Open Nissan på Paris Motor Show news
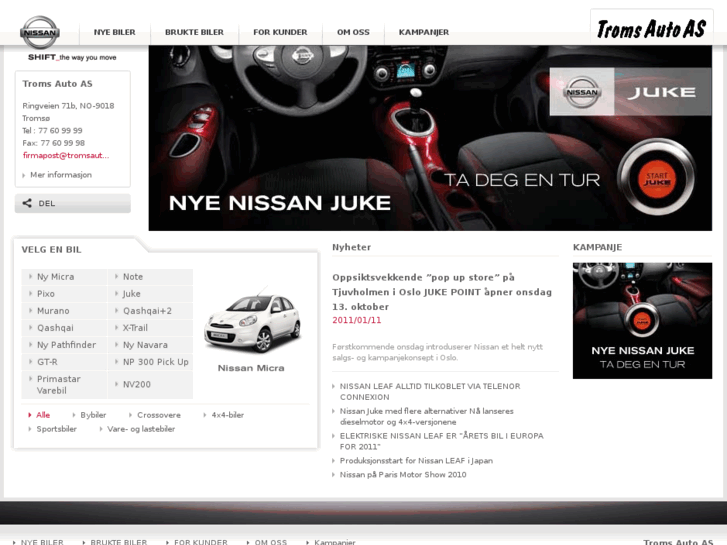 403,475
